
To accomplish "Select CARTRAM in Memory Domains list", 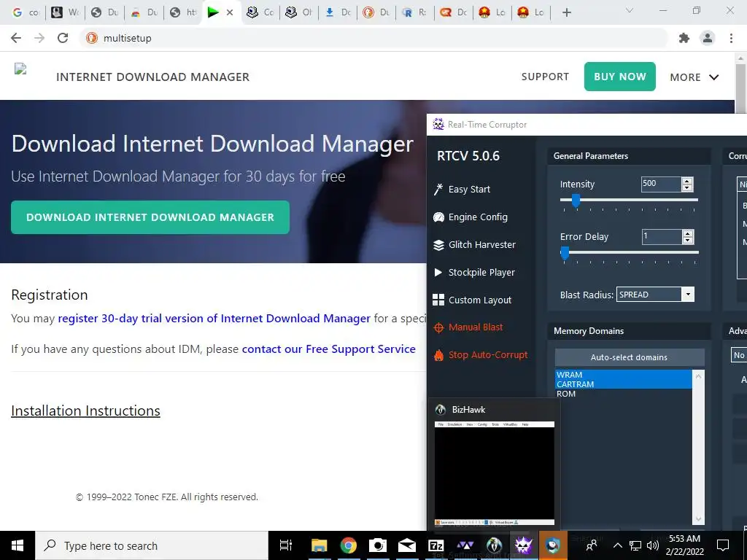I will point(623,384).
